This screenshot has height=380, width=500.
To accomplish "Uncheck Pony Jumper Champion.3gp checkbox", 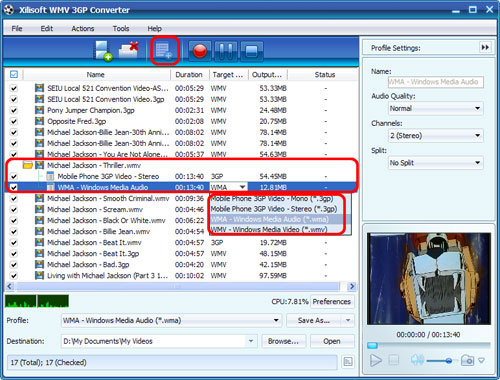I will [14, 110].
